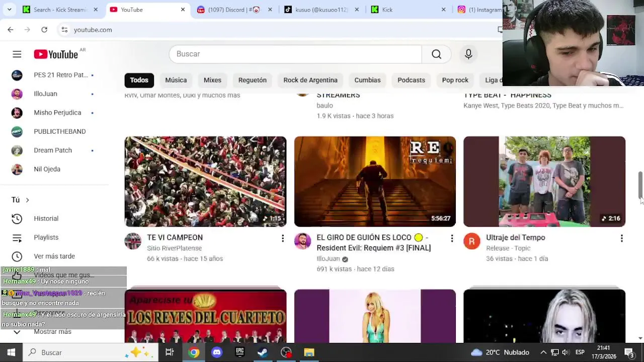Click the YouTube logo home link
The width and height of the screenshot is (644, 362).
56,54
